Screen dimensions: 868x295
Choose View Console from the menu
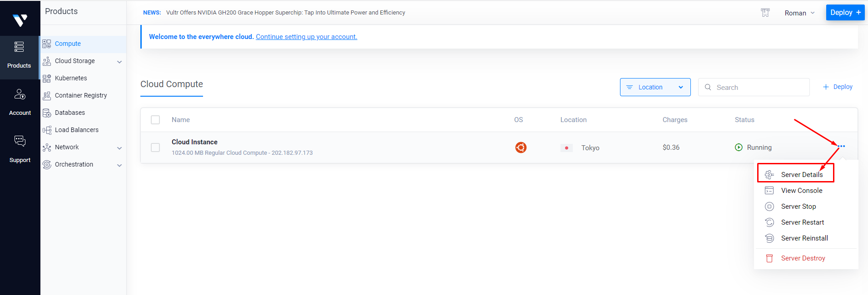(802, 191)
